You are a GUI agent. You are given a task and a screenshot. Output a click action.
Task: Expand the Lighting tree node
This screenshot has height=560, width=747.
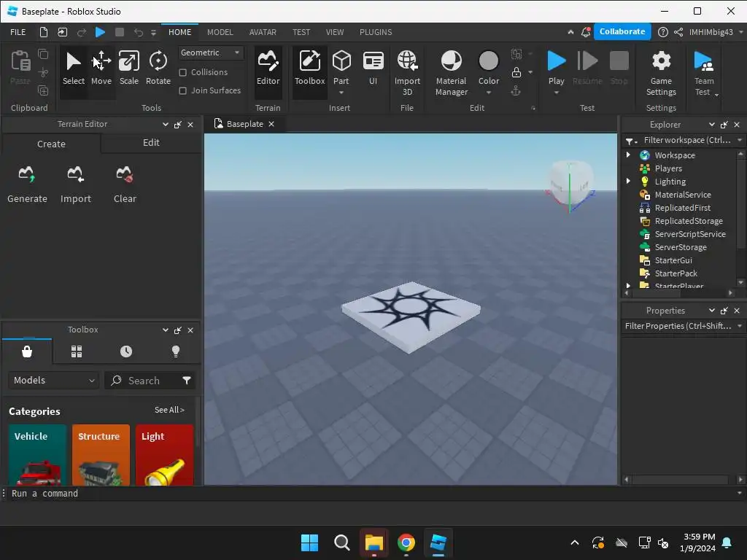[x=628, y=181]
